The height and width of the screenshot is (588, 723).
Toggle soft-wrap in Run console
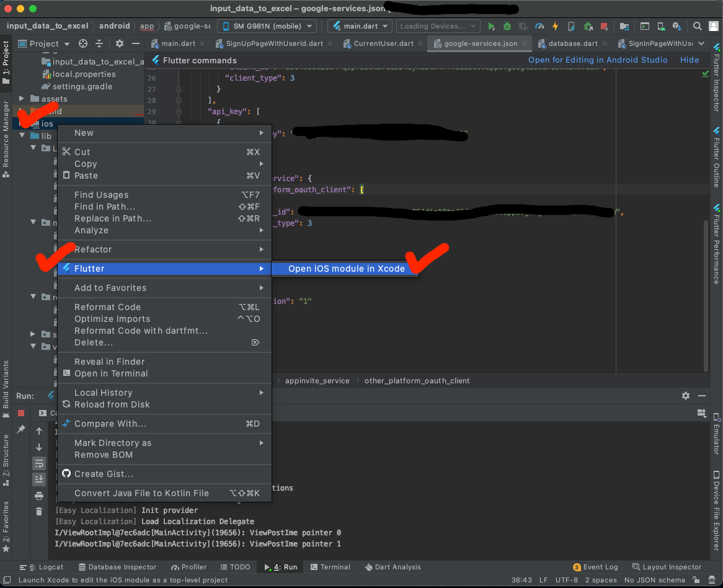[x=39, y=463]
